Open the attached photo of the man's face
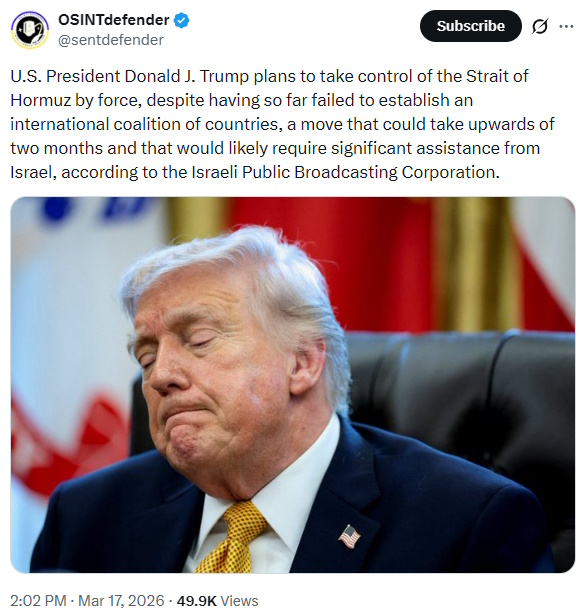The image size is (585, 616). click(x=293, y=385)
